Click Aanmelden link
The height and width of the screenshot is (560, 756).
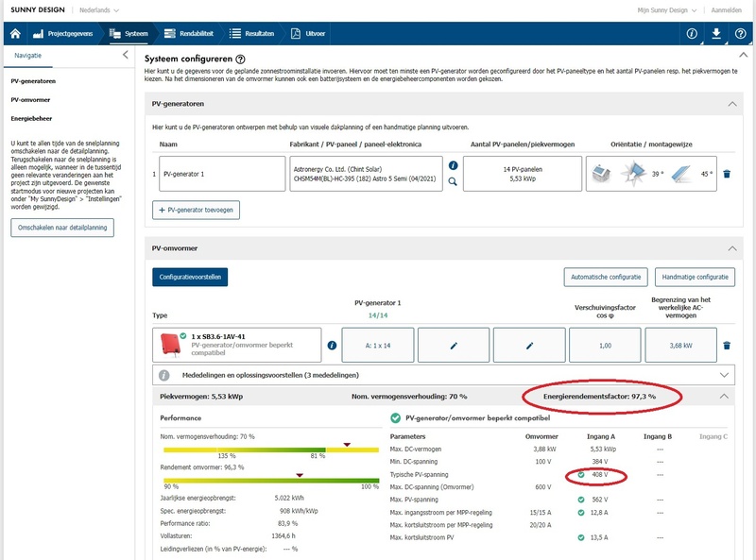(x=726, y=10)
